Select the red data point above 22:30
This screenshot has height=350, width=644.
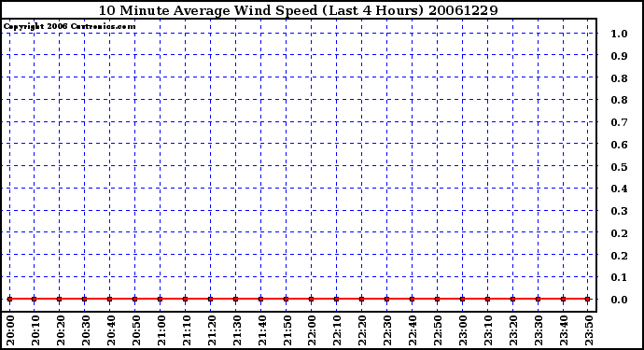click(387, 299)
